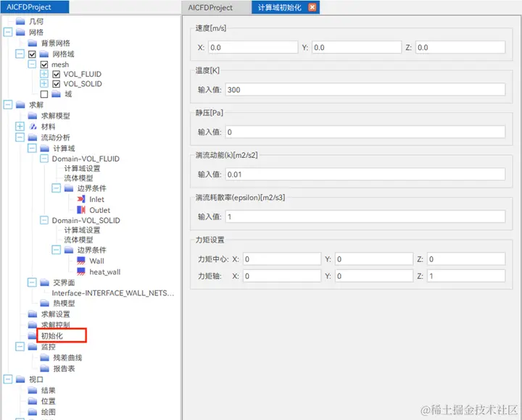522x420 pixels.
Task: Uncheck the 网格域 checkbox
Action: pos(32,54)
